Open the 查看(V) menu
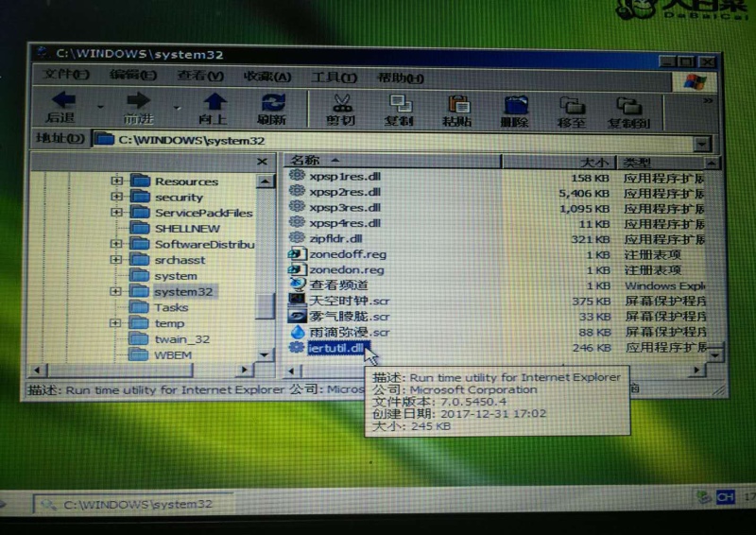The image size is (756, 535). coord(200,76)
